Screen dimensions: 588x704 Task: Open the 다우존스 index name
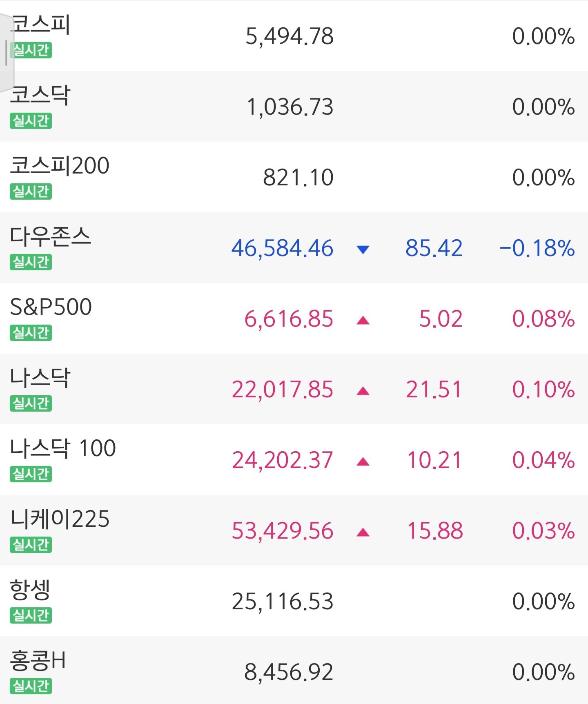tap(50, 237)
